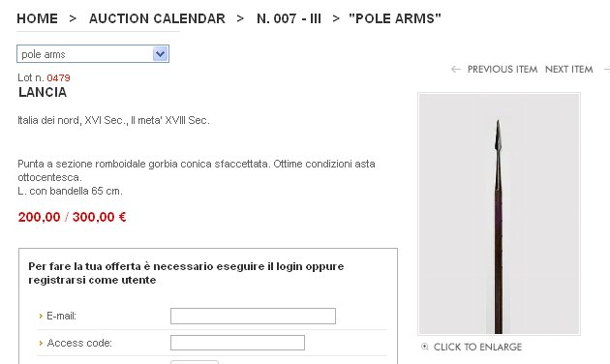The image size is (610, 364).
Task: Open the pole arms category dropdown
Action: [93, 54]
